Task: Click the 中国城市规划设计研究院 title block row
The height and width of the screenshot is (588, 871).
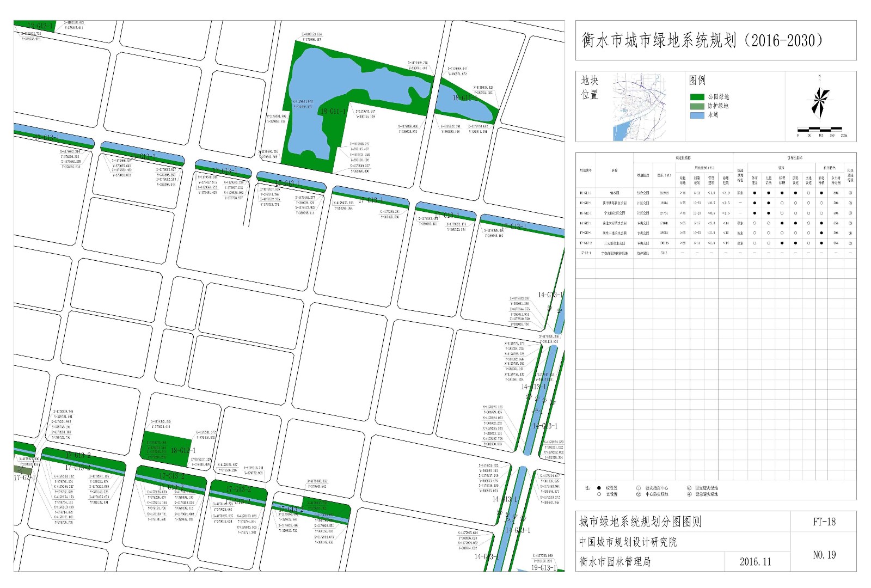Action: click(x=628, y=542)
